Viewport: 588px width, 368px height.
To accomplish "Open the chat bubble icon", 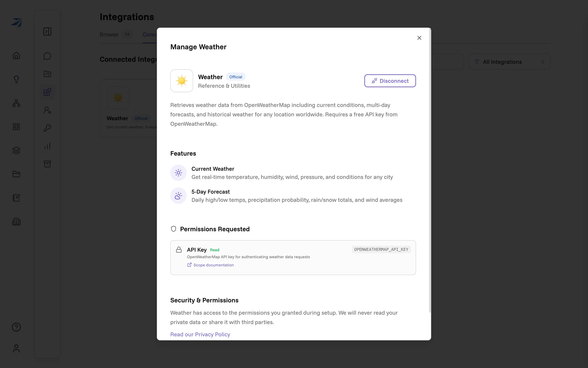I will pyautogui.click(x=47, y=56).
